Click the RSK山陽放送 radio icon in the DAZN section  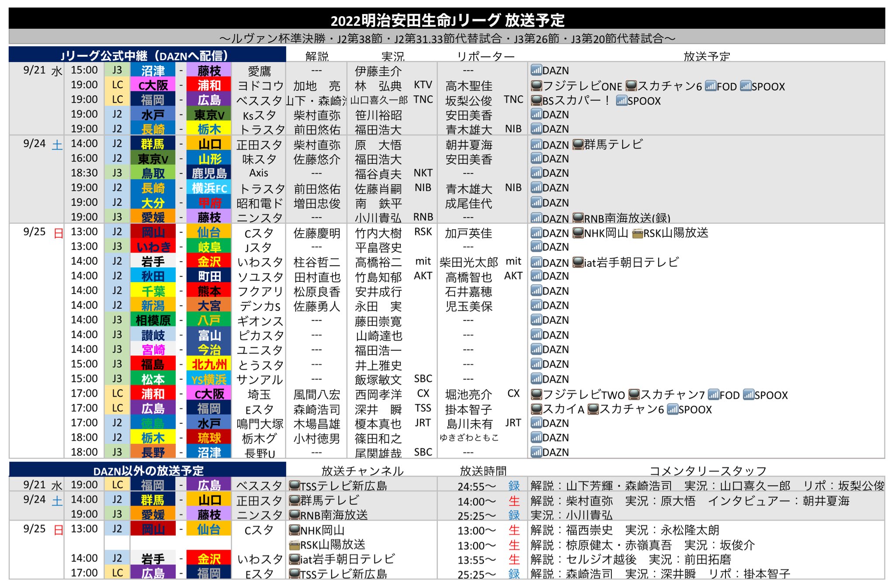pyautogui.click(x=638, y=233)
